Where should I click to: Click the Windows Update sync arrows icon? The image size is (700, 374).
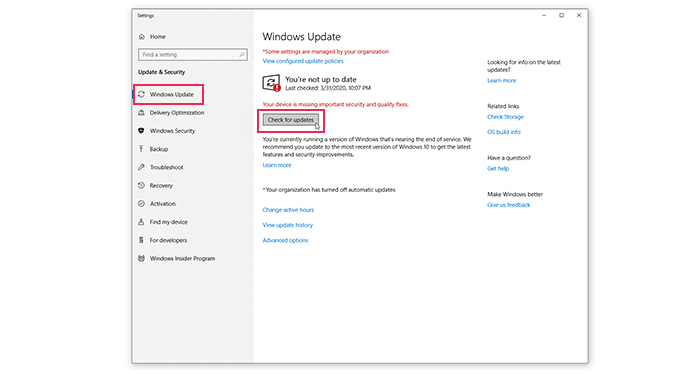(x=142, y=94)
